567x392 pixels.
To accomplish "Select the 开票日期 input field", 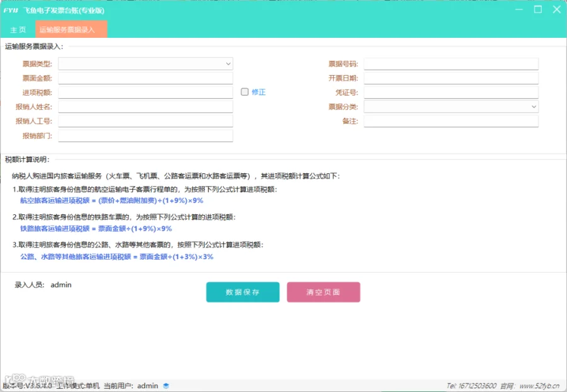I will (451, 78).
